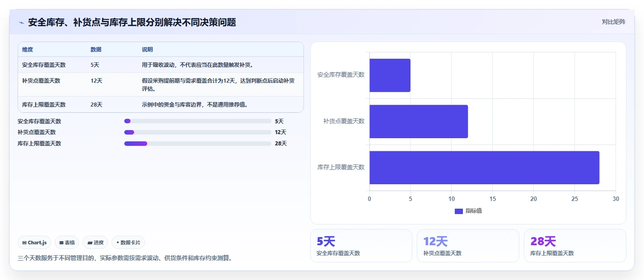Click the 库存上限覆盖天数 label in the progress list
This screenshot has width=644, height=280.
pyautogui.click(x=39, y=144)
